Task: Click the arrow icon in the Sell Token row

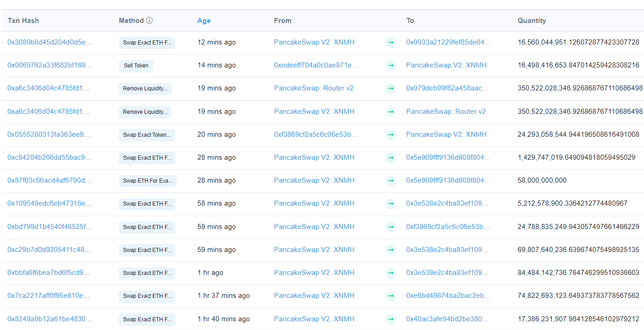Action: click(391, 66)
